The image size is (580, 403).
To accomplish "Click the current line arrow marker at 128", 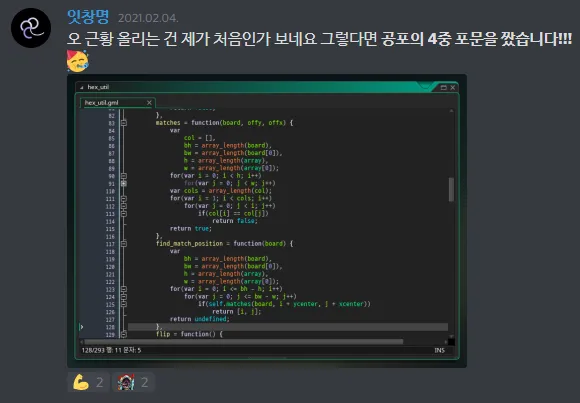I will [x=82, y=327].
